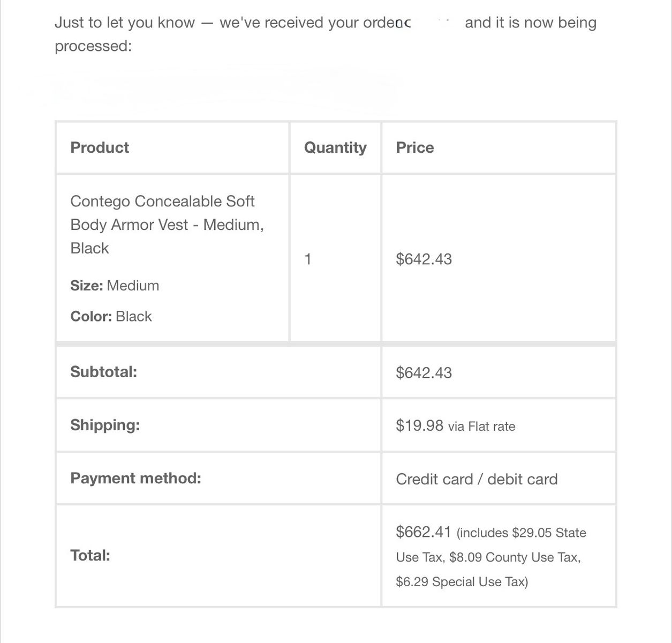Click the $19.98 shipping amount
This screenshot has width=672, height=643.
[x=419, y=425]
